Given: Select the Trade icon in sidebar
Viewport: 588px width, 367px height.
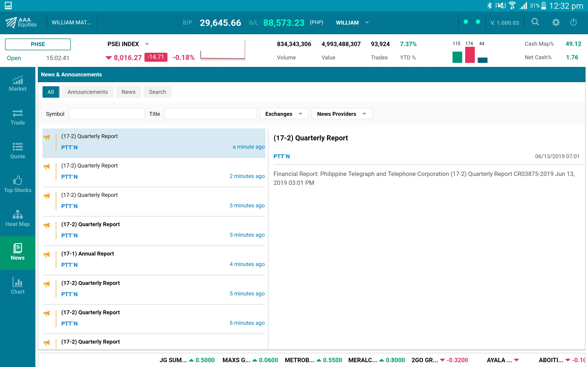Looking at the screenshot, I should tap(17, 116).
